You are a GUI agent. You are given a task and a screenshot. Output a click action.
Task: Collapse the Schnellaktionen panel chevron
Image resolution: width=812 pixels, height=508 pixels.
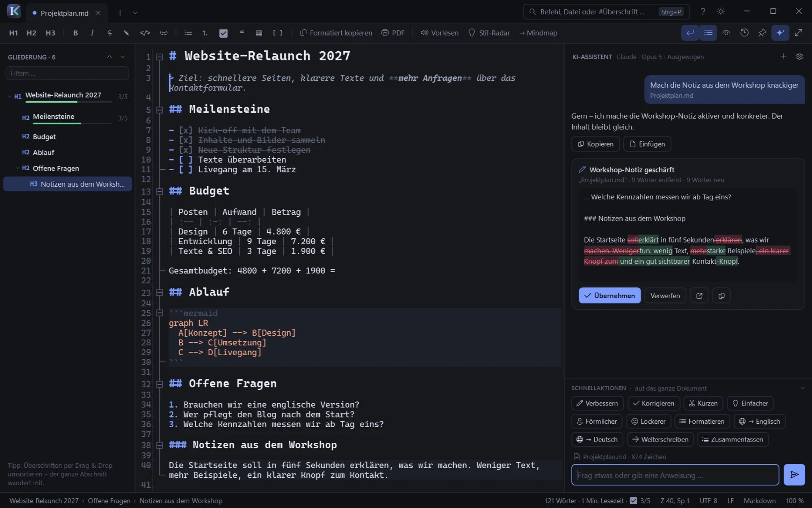[x=802, y=388]
